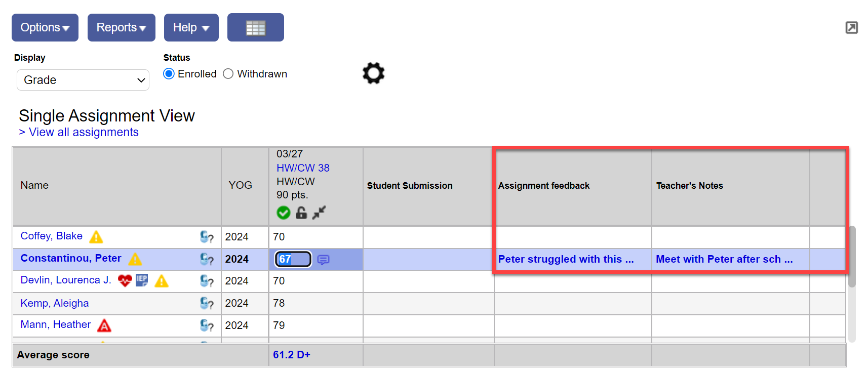The image size is (868, 373).
Task: Click the warning alert icon for Constantinou, Peter
Action: tap(135, 259)
